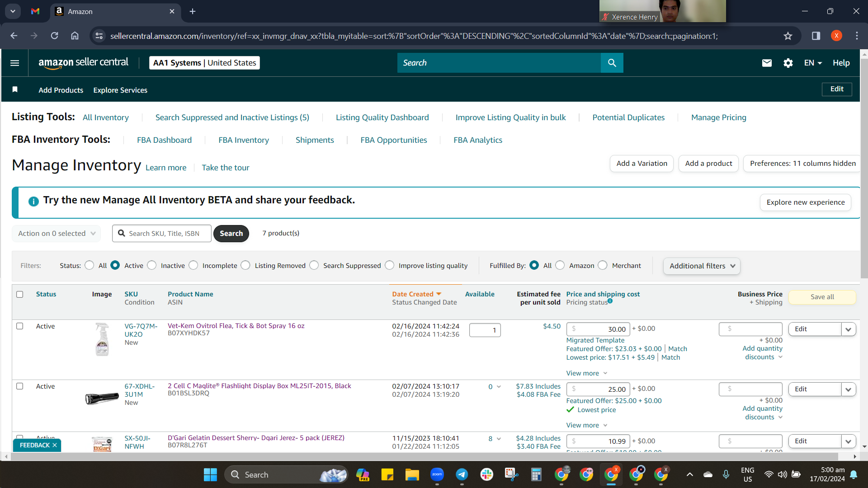The height and width of the screenshot is (488, 868).
Task: Bookmark this page with the star icon
Action: (788, 36)
